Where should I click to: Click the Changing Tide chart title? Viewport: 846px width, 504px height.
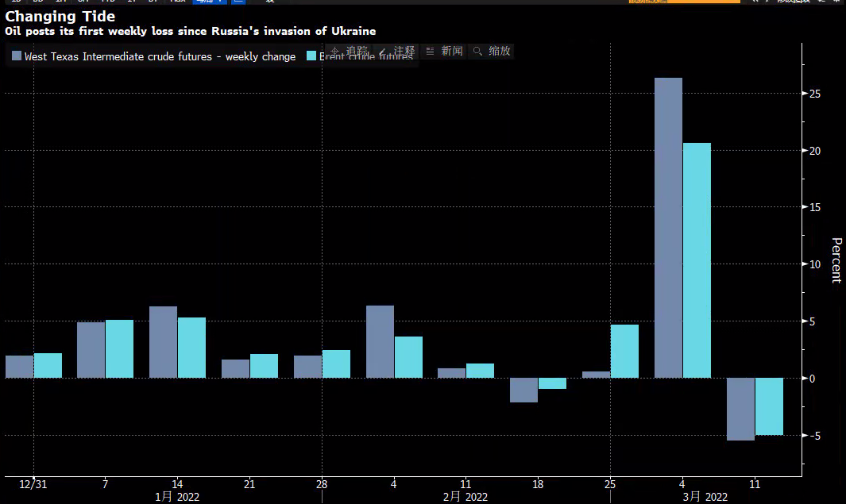pos(60,17)
